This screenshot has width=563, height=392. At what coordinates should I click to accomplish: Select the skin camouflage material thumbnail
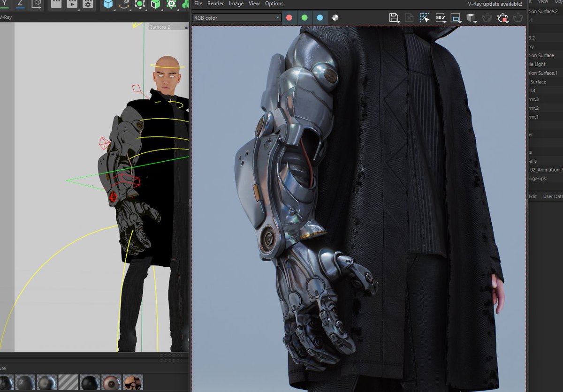click(132, 383)
